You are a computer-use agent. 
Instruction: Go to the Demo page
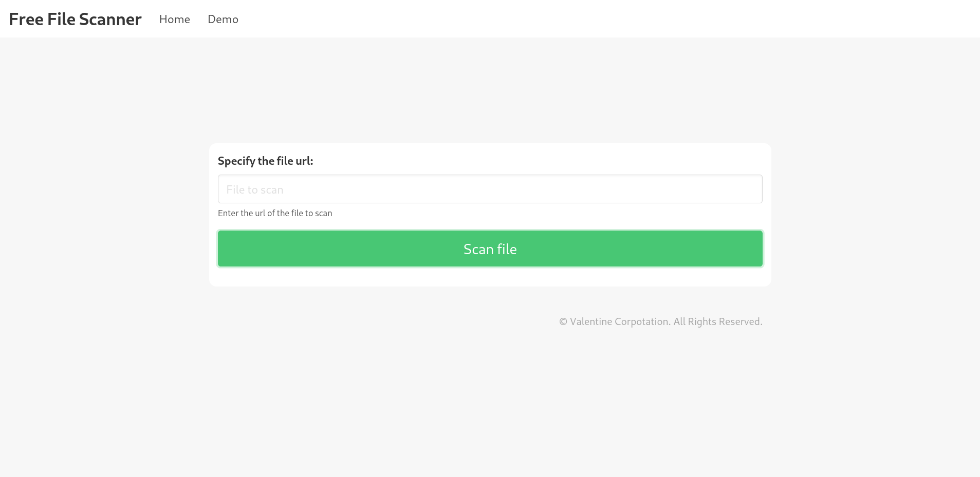pyautogui.click(x=223, y=19)
